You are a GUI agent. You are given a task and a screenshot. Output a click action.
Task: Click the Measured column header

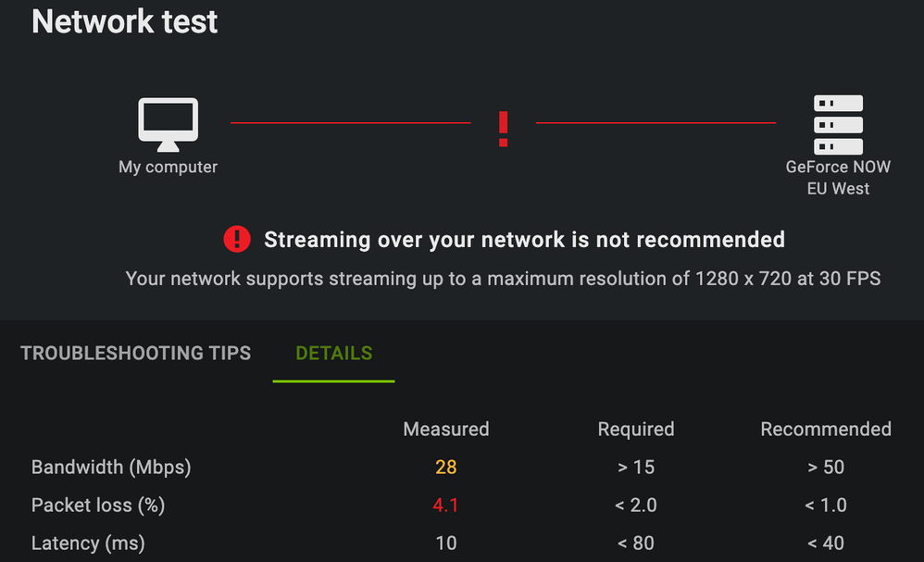pyautogui.click(x=446, y=429)
